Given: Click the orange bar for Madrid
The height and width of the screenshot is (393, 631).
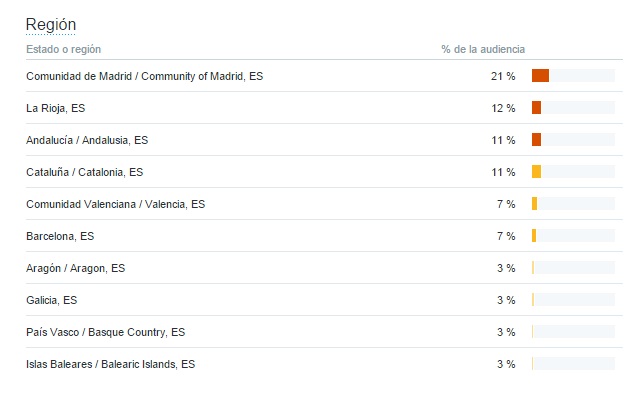Looking at the screenshot, I should [540, 76].
